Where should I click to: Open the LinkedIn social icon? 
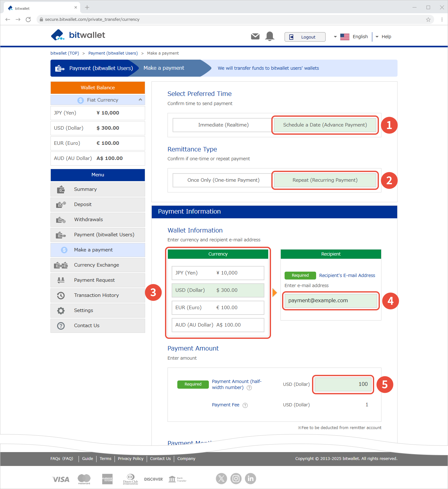(251, 479)
